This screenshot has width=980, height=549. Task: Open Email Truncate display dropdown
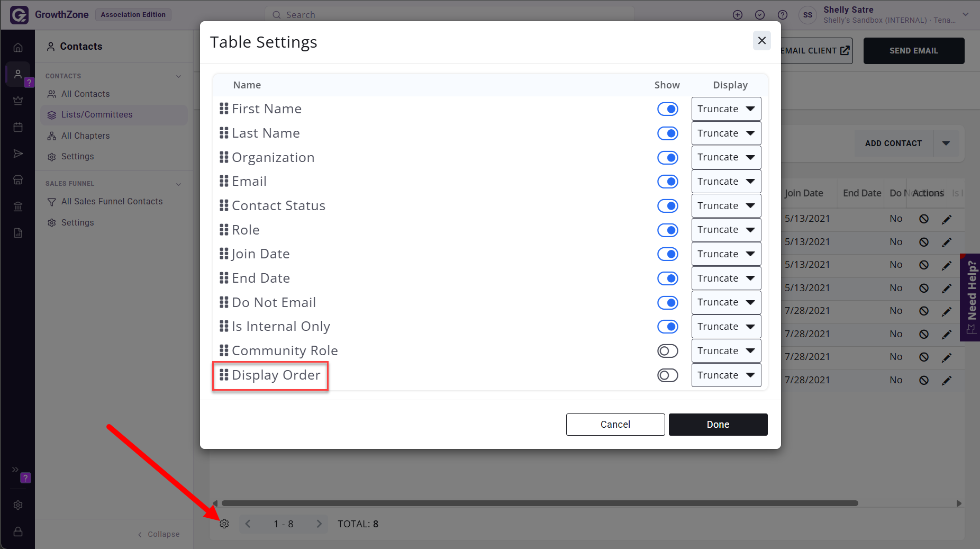click(x=726, y=182)
